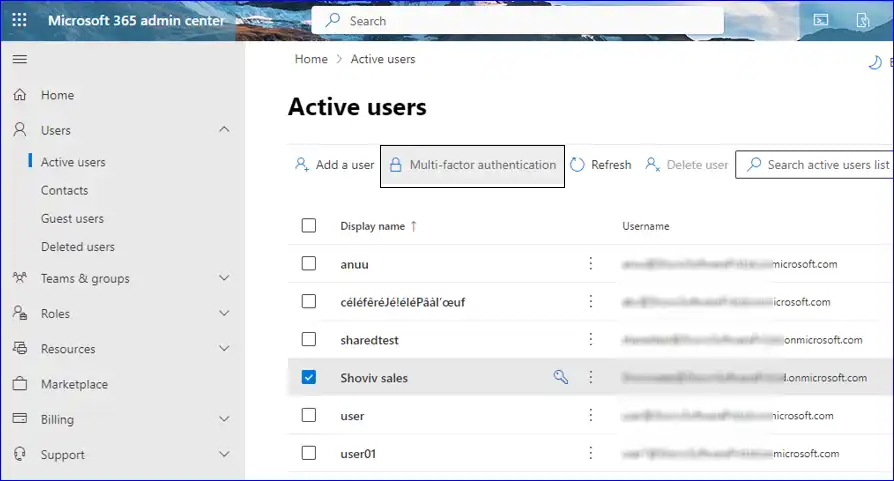894x481 pixels.
Task: Click the Users person icon in sidebar
Action: click(20, 130)
